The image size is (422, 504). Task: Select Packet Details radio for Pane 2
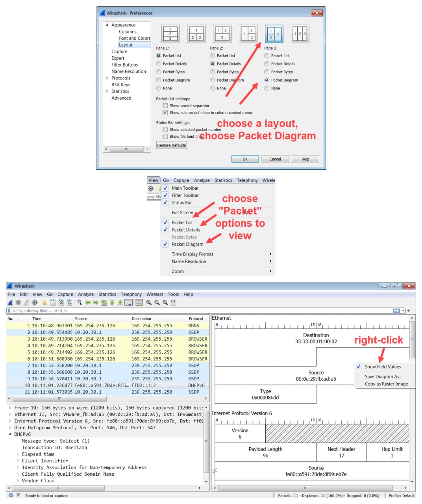pyautogui.click(x=213, y=64)
